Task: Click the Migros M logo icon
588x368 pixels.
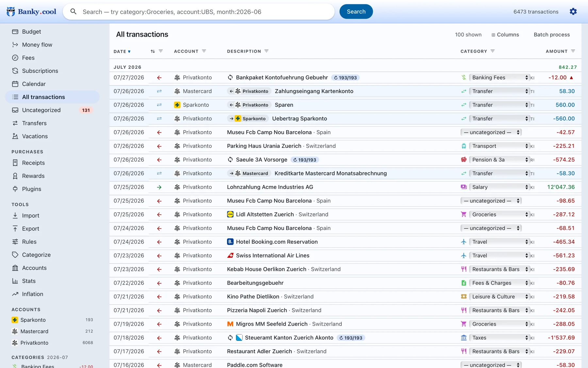Action: tap(230, 324)
